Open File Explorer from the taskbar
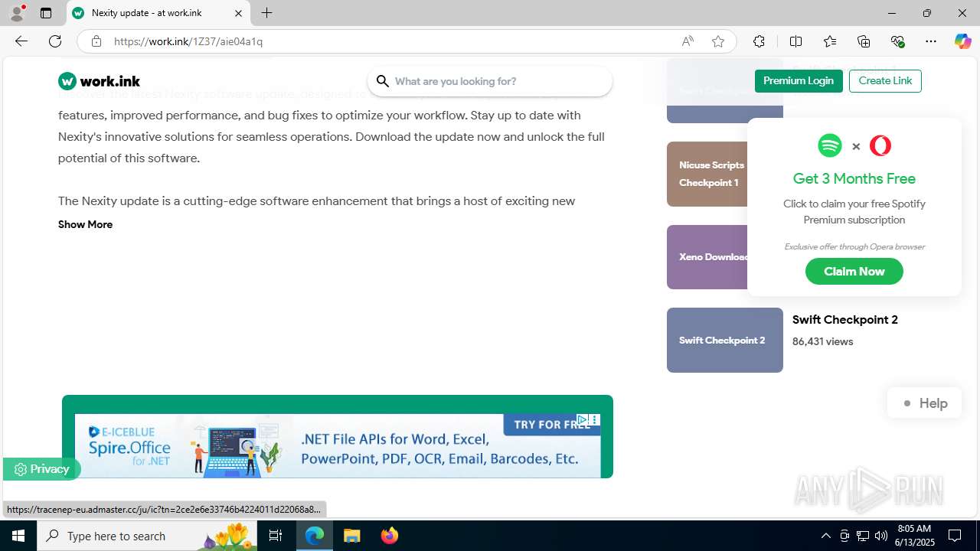980x551 pixels. [351, 536]
